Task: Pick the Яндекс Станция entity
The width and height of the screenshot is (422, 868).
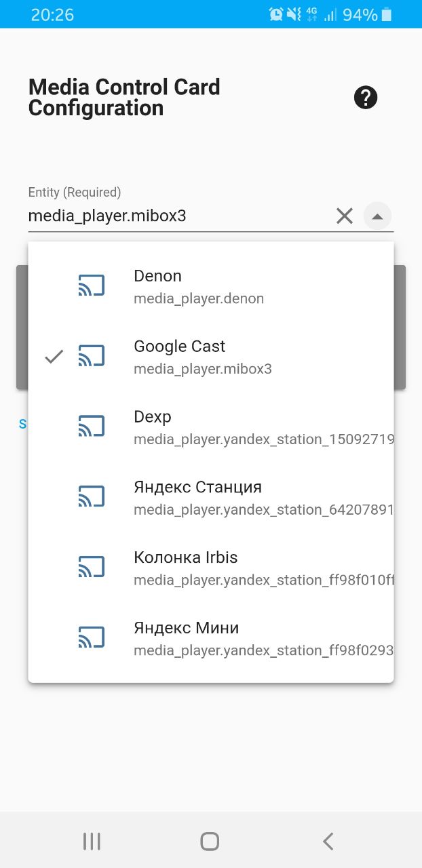Action: coord(211,498)
